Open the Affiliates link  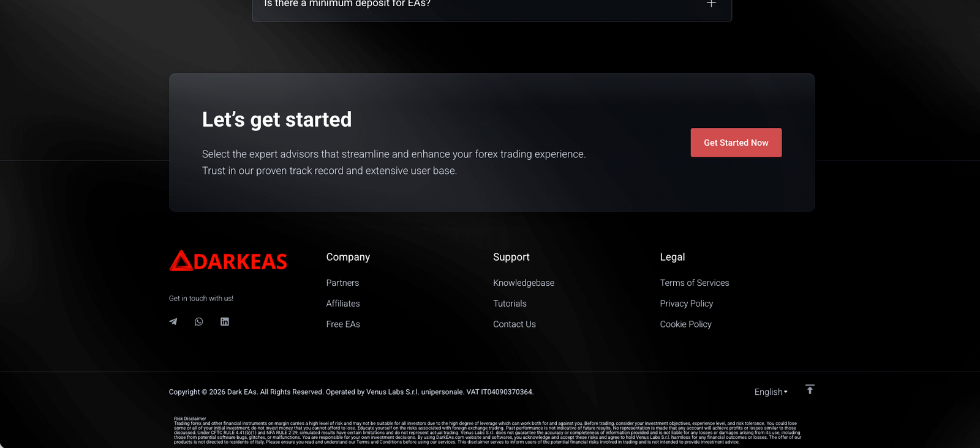click(343, 304)
